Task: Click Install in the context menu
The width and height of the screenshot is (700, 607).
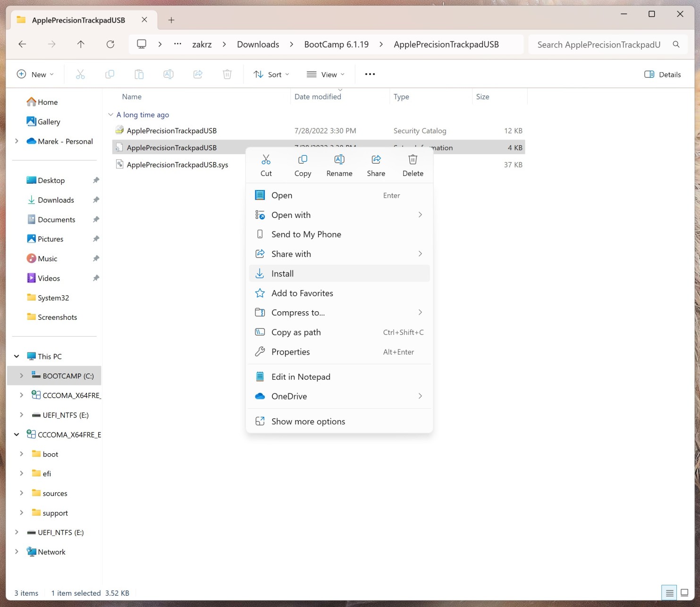Action: tap(339, 274)
